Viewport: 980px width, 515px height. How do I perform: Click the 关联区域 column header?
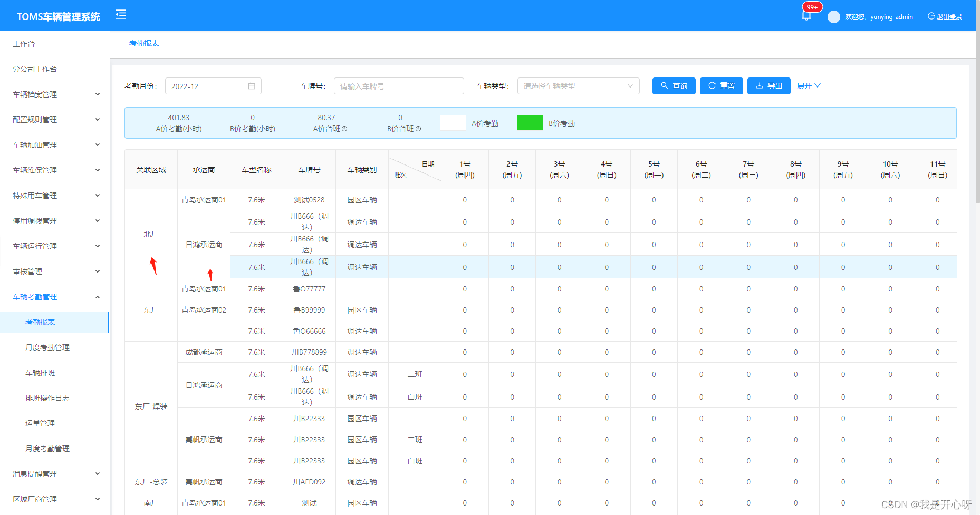tap(151, 170)
